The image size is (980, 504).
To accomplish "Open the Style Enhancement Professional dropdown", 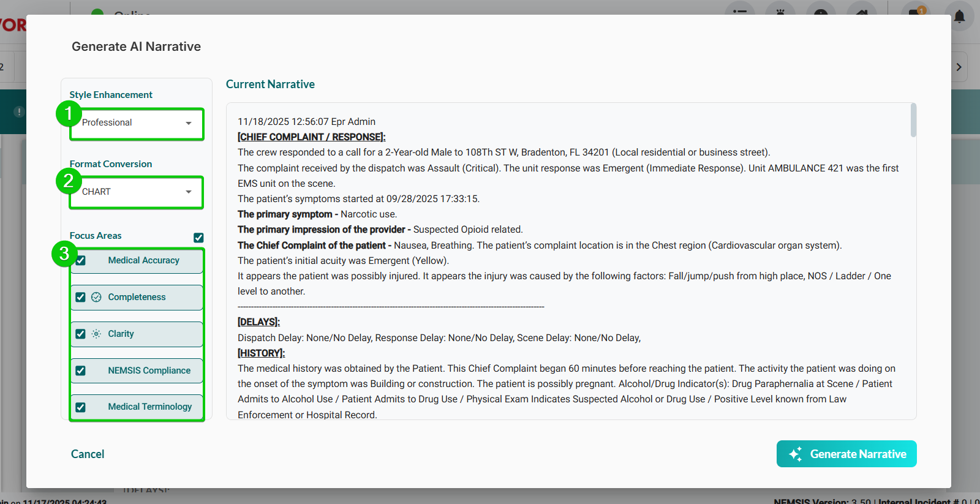I will click(137, 123).
